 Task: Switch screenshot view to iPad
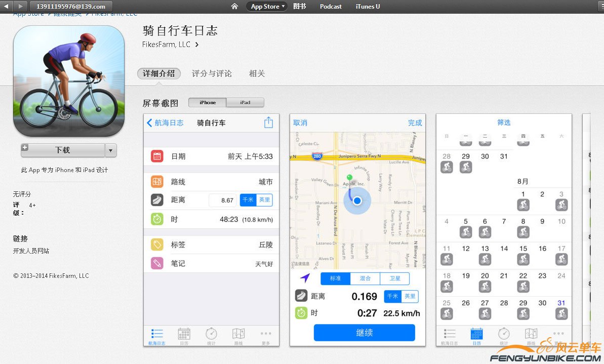pyautogui.click(x=245, y=102)
